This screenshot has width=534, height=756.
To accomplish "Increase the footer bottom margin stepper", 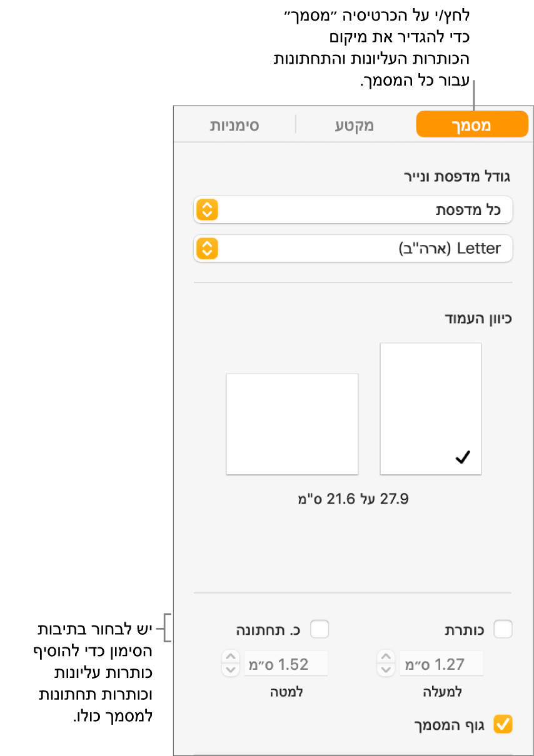I will tap(231, 658).
